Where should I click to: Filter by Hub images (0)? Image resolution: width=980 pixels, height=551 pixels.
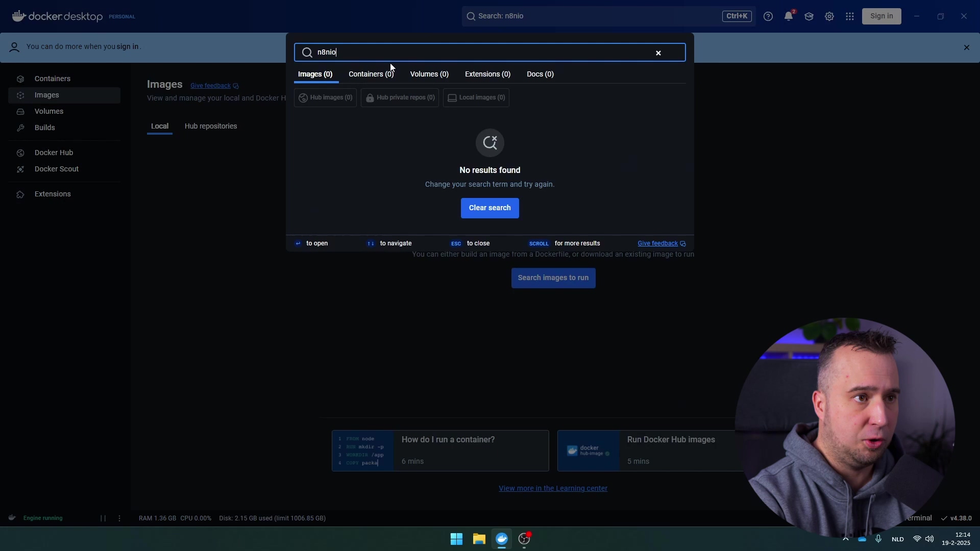point(325,97)
